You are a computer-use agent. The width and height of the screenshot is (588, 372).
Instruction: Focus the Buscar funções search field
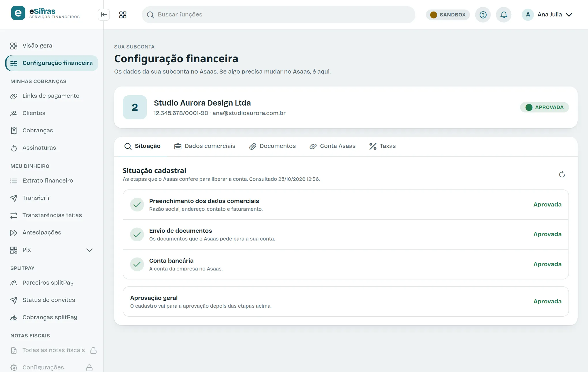click(278, 15)
